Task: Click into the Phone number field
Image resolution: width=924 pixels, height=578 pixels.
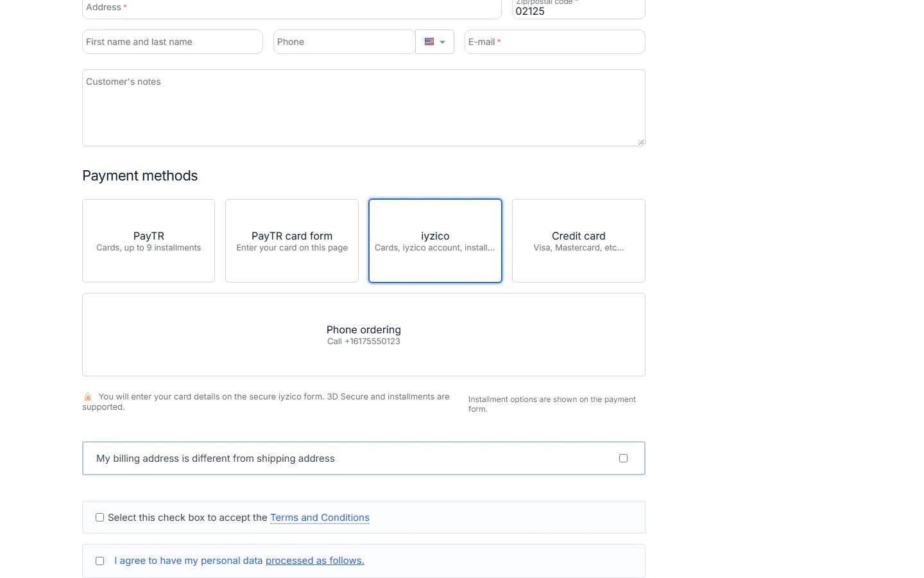Action: click(x=344, y=42)
